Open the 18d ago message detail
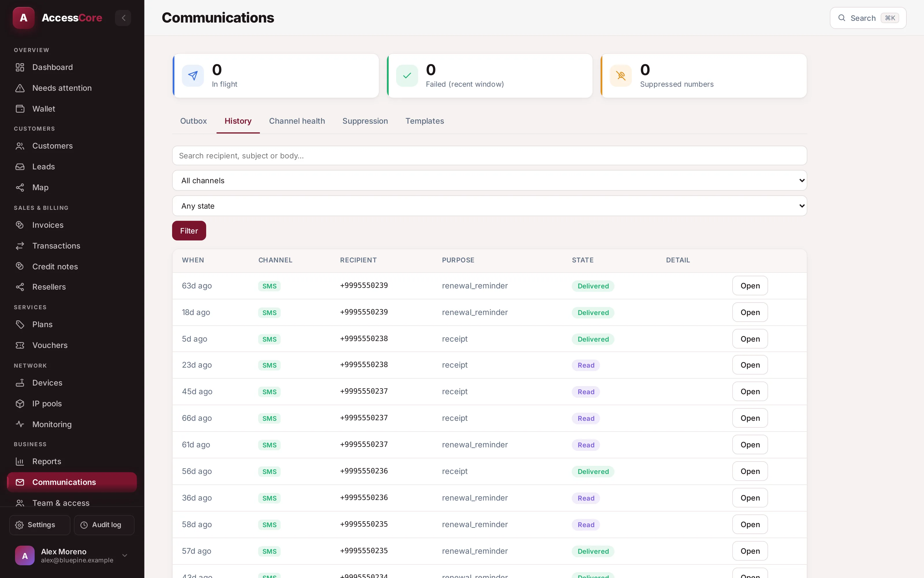Screen dimensions: 924x578 click(750, 312)
